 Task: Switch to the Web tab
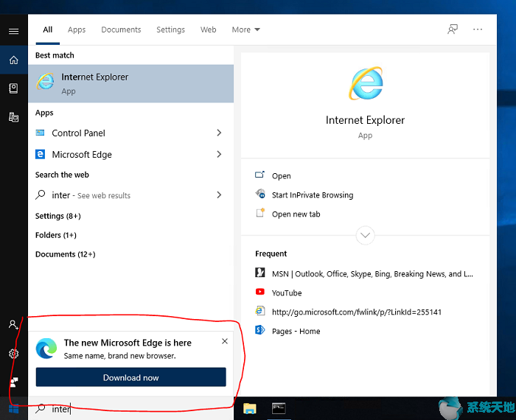tap(209, 29)
